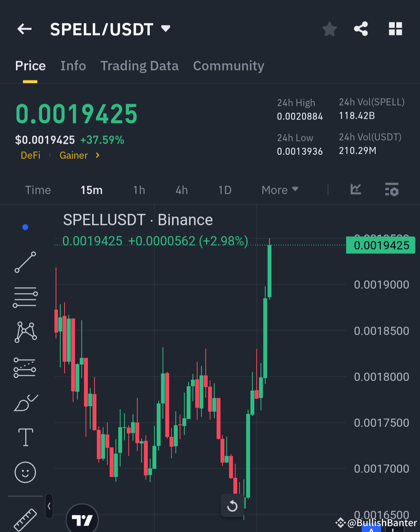Tap the refresh chart button

click(x=232, y=506)
